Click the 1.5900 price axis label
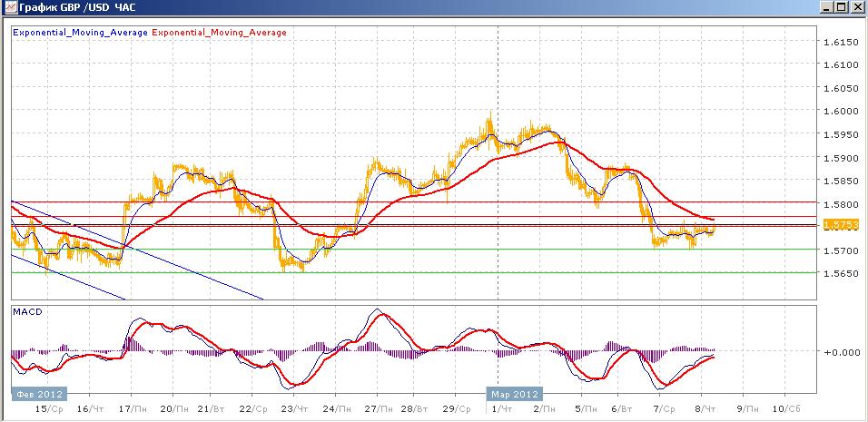 click(x=842, y=158)
